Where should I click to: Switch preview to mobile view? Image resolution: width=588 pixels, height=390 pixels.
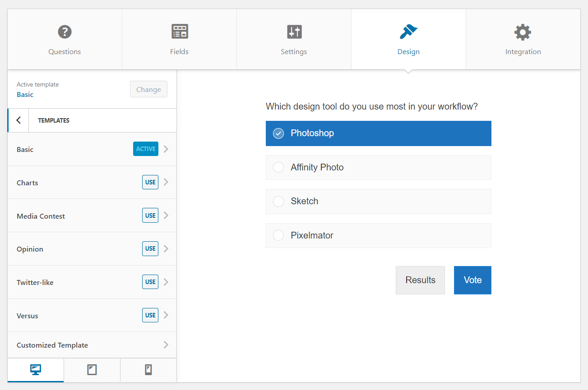148,369
